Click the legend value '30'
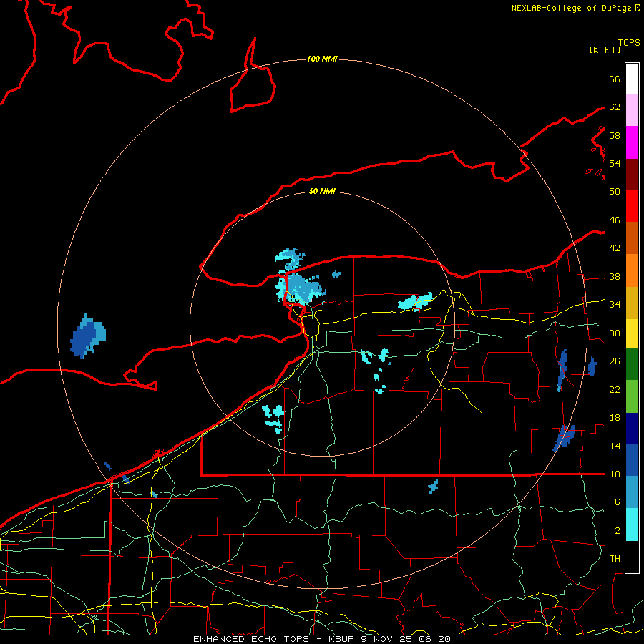 615,333
